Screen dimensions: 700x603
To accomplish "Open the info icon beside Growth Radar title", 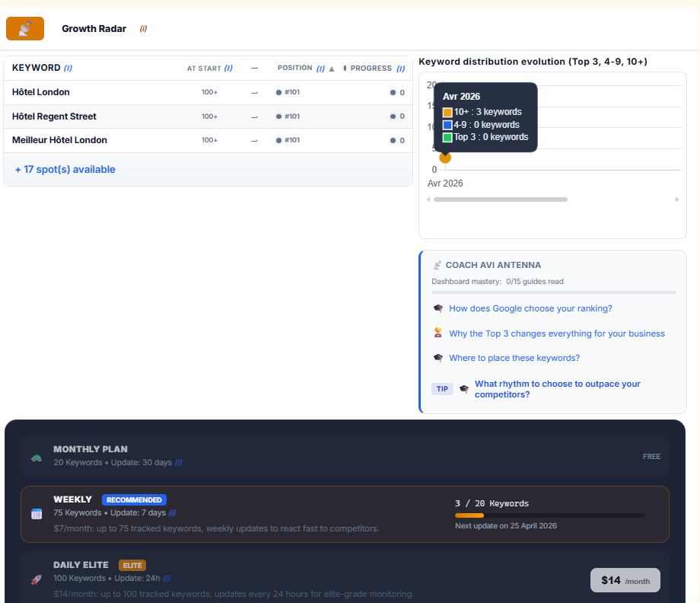I will 143,29.
